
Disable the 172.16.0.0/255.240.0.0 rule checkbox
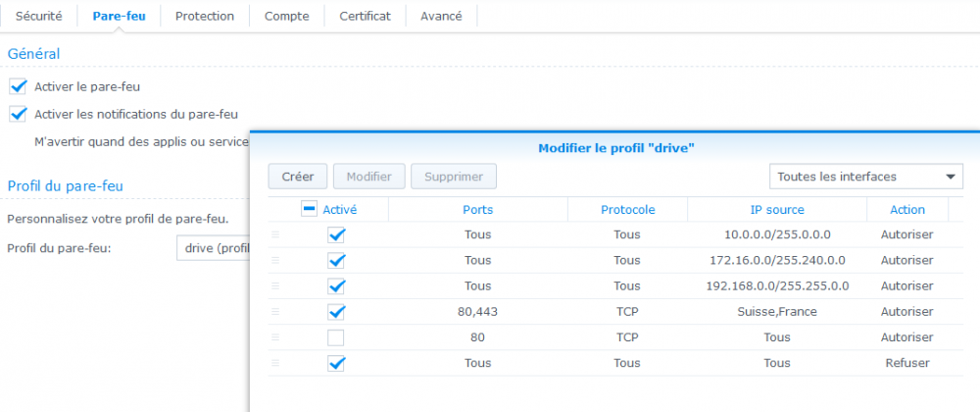pos(335,261)
